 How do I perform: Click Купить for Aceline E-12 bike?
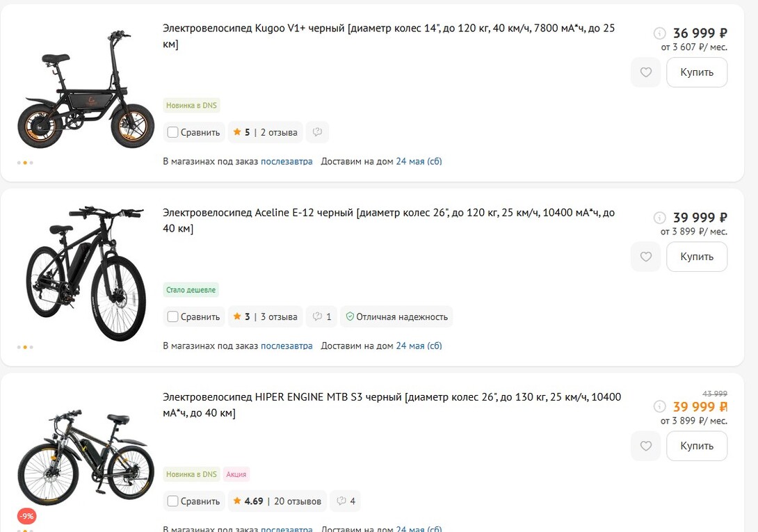697,257
